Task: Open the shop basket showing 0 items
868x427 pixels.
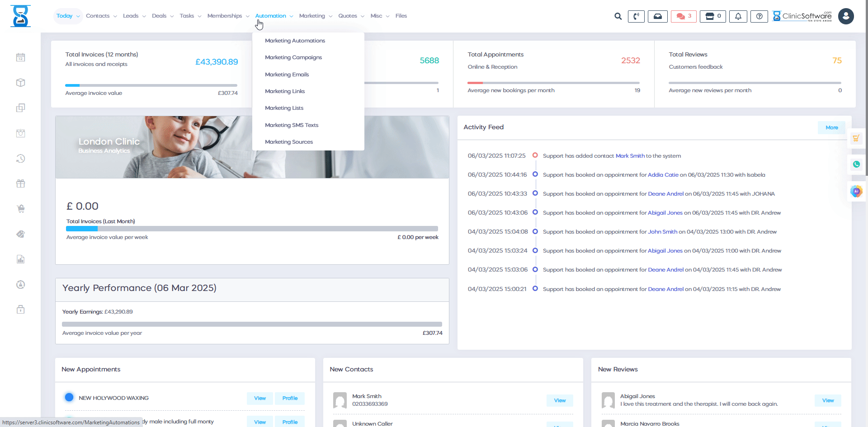Action: [x=712, y=16]
